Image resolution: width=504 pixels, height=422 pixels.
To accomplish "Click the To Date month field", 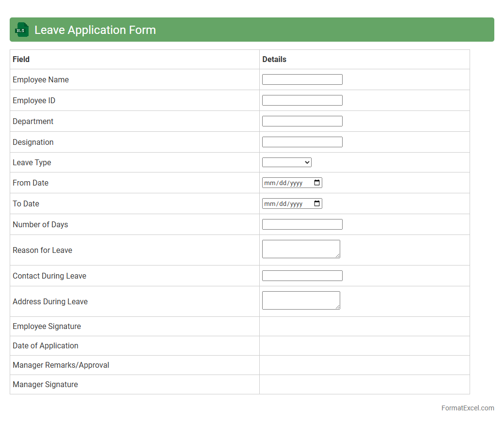I will [269, 203].
